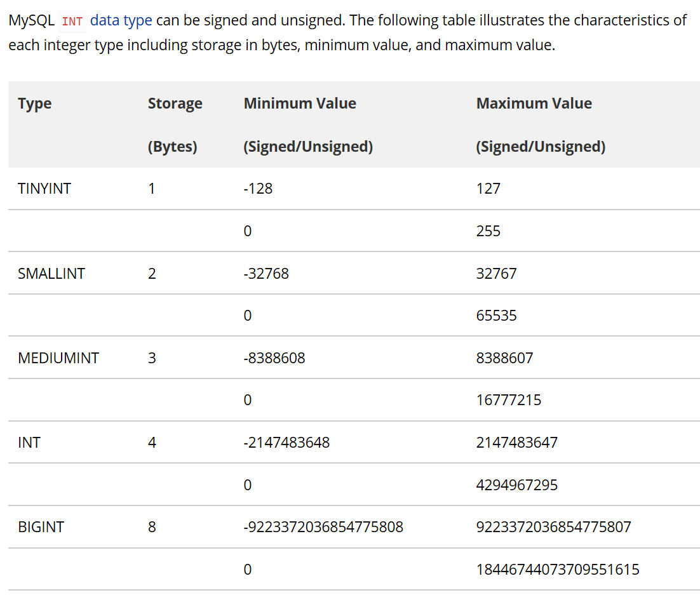700x595 pixels.
Task: Click the red INT inline code text
Action: click(72, 21)
